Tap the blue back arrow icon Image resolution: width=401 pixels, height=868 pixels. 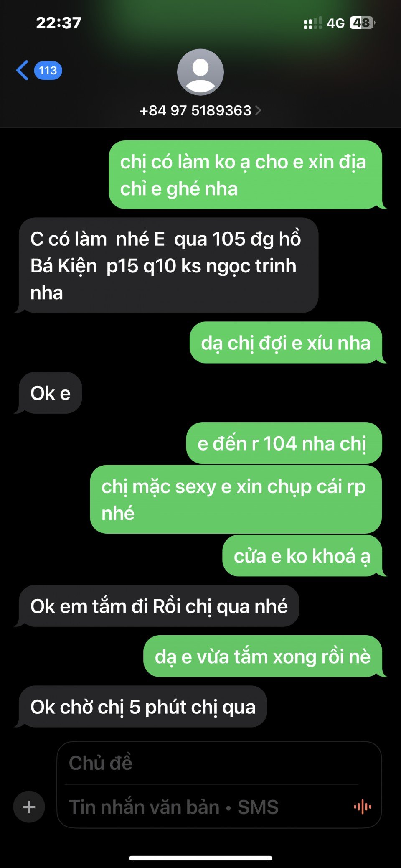click(23, 70)
